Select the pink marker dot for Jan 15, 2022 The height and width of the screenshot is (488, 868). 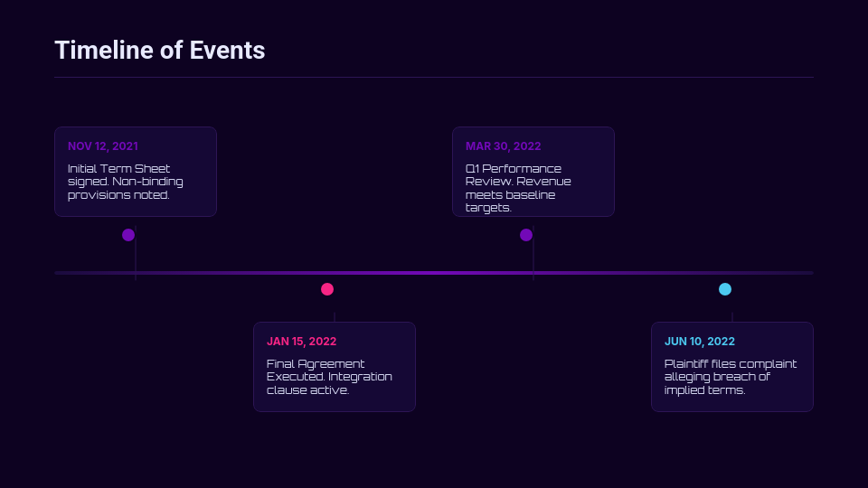327,289
